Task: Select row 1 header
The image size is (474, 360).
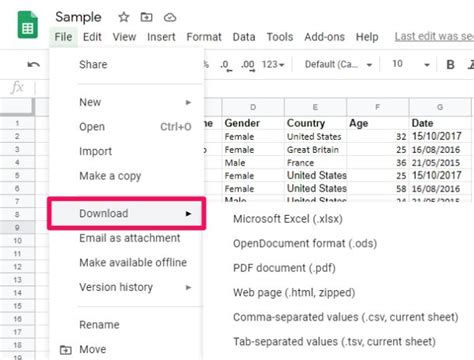Action: [x=17, y=123]
